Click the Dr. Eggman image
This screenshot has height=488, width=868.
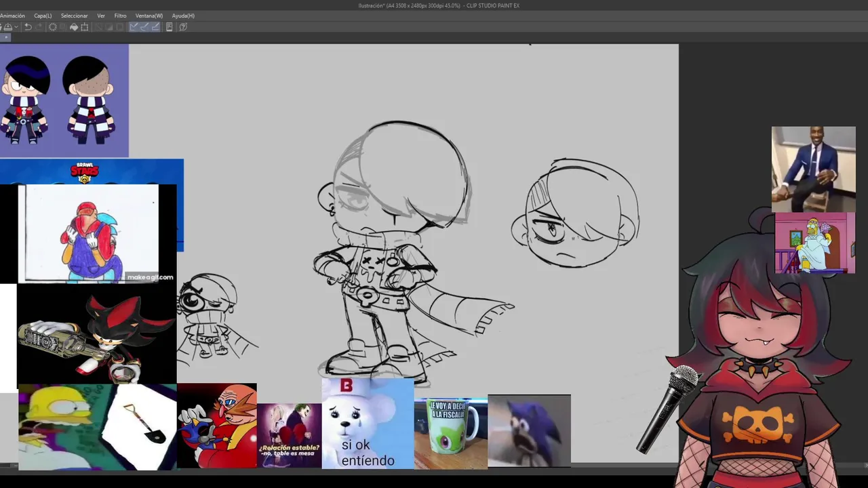tap(217, 425)
